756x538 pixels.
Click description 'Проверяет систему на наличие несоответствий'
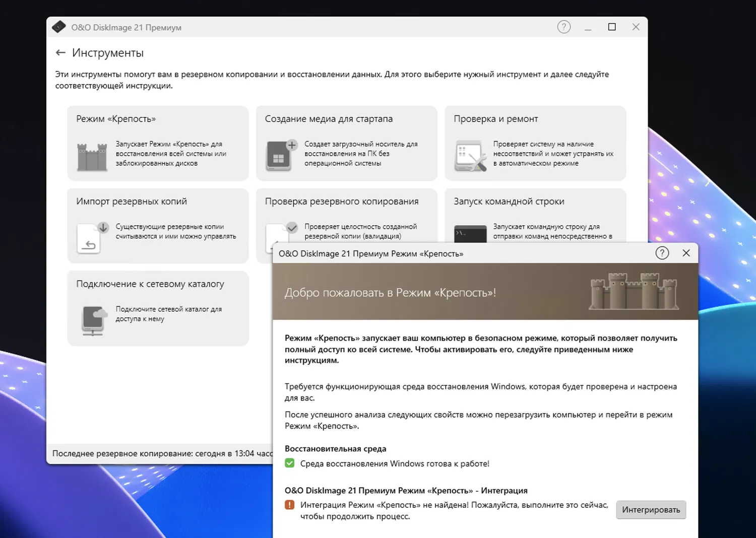pos(553,154)
